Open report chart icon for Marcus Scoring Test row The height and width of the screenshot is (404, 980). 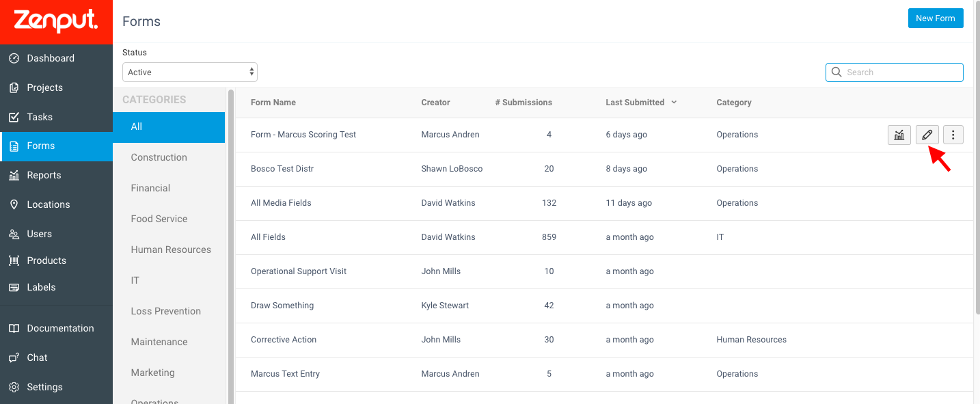point(899,135)
